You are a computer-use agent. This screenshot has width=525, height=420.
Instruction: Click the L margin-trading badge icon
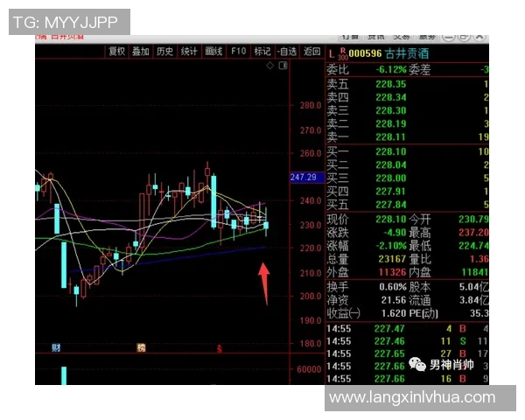(332, 52)
